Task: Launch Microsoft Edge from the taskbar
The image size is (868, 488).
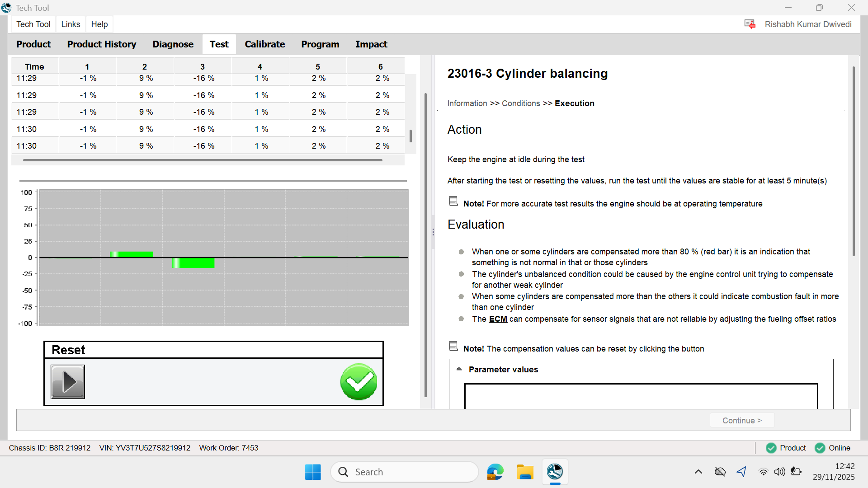Action: tap(495, 472)
